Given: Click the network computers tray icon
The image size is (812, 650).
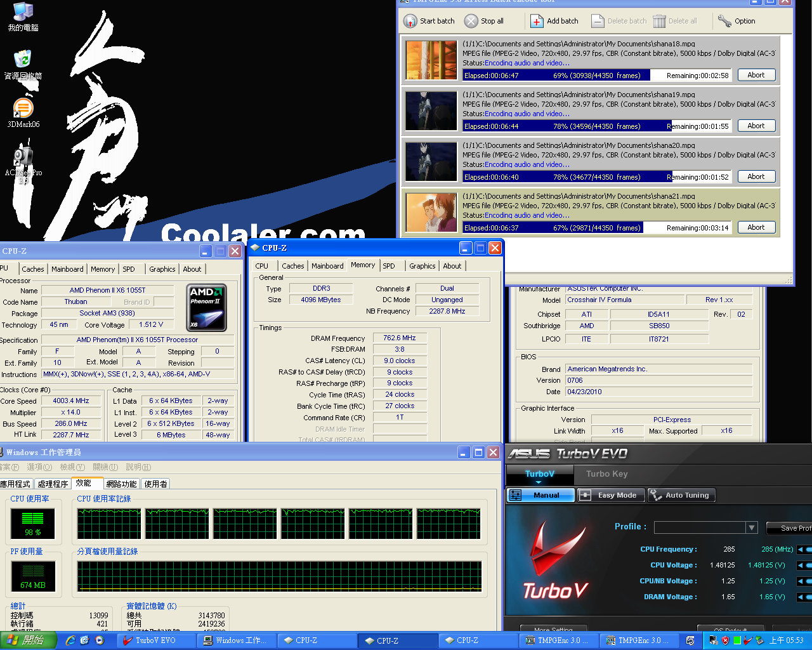Looking at the screenshot, I should click(714, 640).
